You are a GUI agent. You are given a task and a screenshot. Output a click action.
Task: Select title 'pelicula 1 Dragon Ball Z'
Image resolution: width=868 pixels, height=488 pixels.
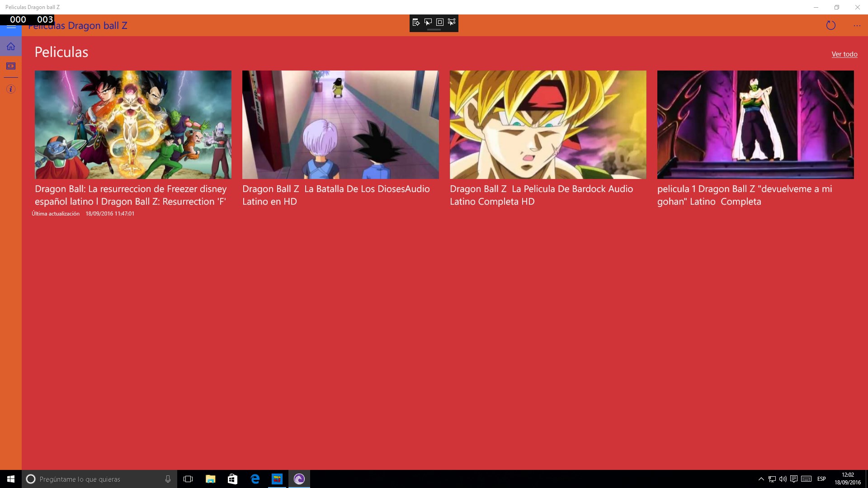745,195
